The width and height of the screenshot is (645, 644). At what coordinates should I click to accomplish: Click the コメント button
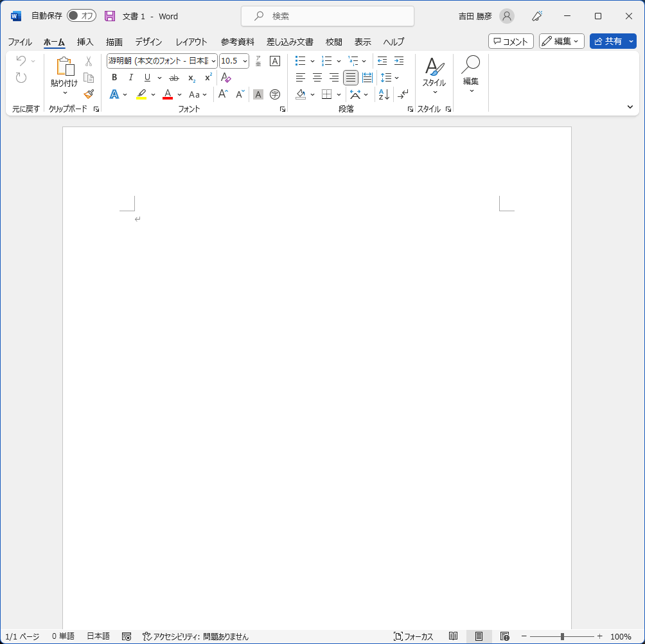[x=511, y=40]
